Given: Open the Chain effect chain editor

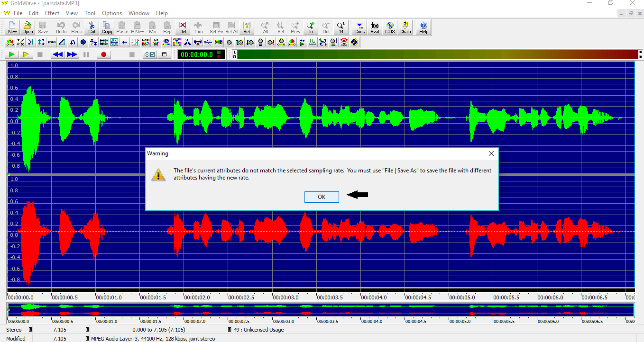Looking at the screenshot, I should 405,27.
